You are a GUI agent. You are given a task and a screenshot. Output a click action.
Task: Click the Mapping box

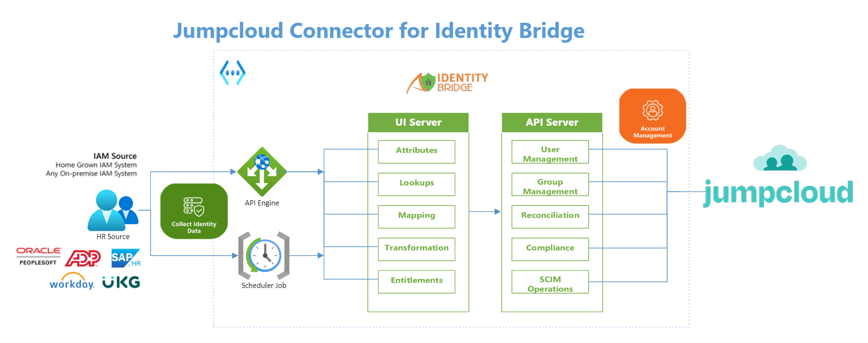(417, 217)
